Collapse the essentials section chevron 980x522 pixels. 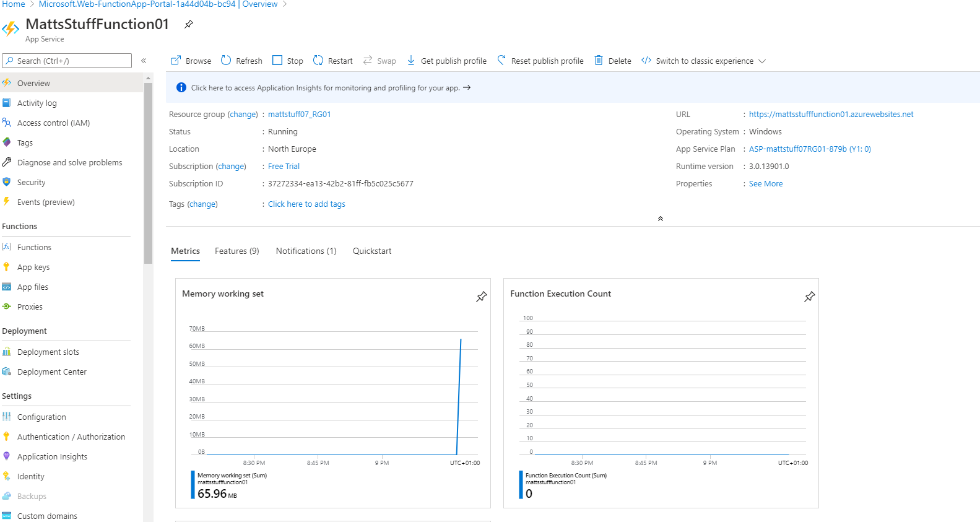[x=661, y=219]
